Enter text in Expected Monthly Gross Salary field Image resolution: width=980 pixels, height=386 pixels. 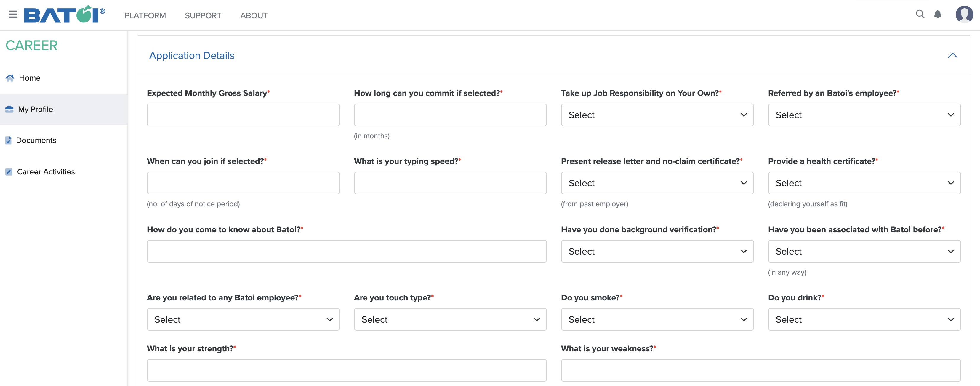pyautogui.click(x=243, y=114)
